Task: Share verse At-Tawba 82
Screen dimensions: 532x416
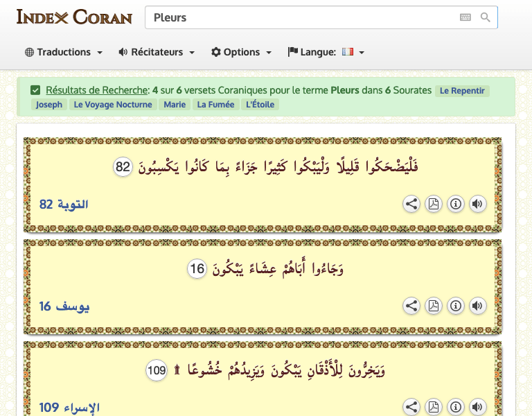Action: (411, 204)
